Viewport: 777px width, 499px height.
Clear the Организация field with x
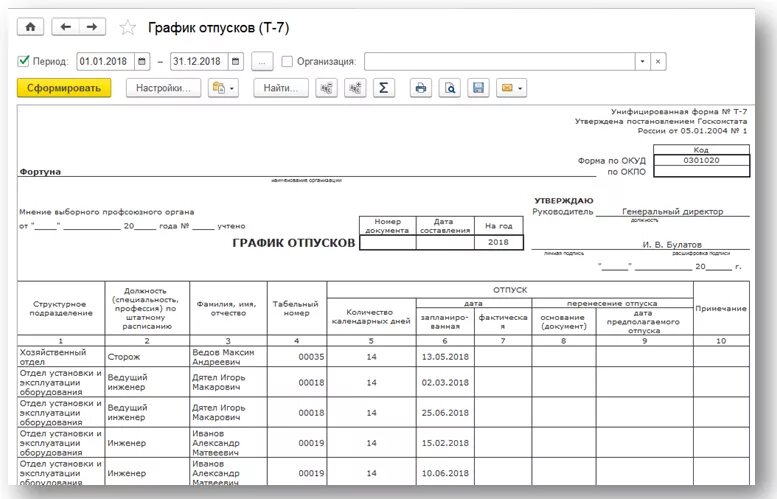point(658,61)
